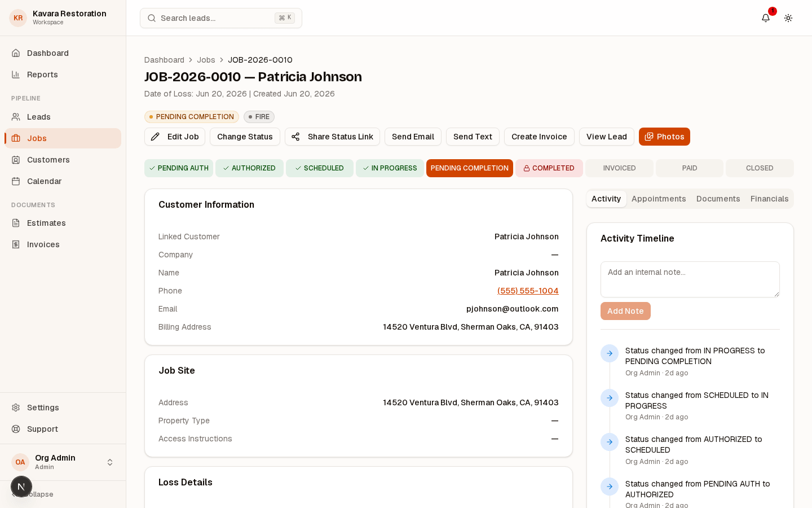Switch to the Appointments tab
This screenshot has width=812, height=508.
pyautogui.click(x=659, y=199)
